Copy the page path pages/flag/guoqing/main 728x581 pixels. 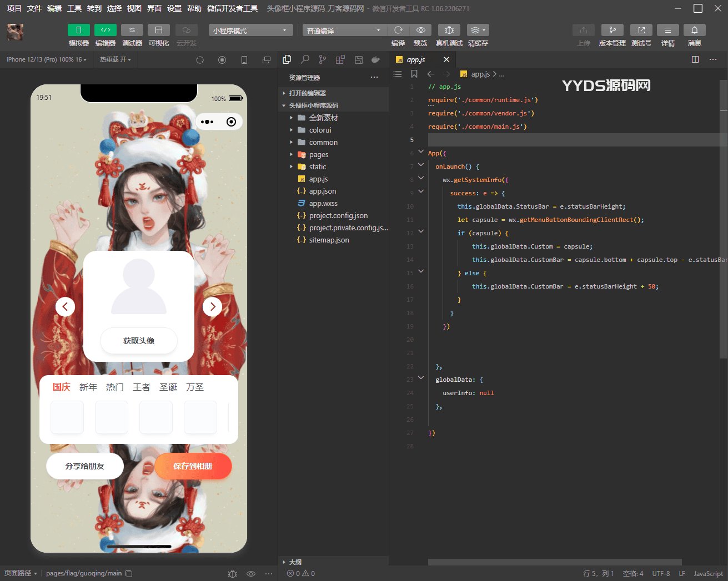pyautogui.click(x=129, y=574)
